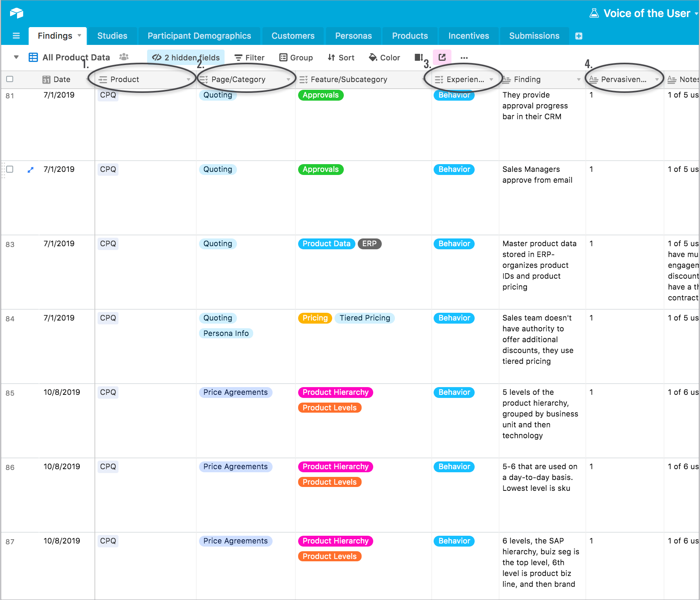Viewport: 700px width, 600px height.
Task: Open the Customers tab
Action: click(x=293, y=36)
